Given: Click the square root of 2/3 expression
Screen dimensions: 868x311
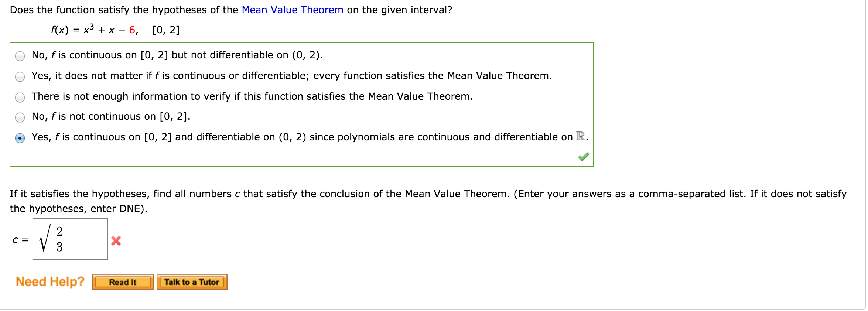Looking at the screenshot, I should point(54,239).
